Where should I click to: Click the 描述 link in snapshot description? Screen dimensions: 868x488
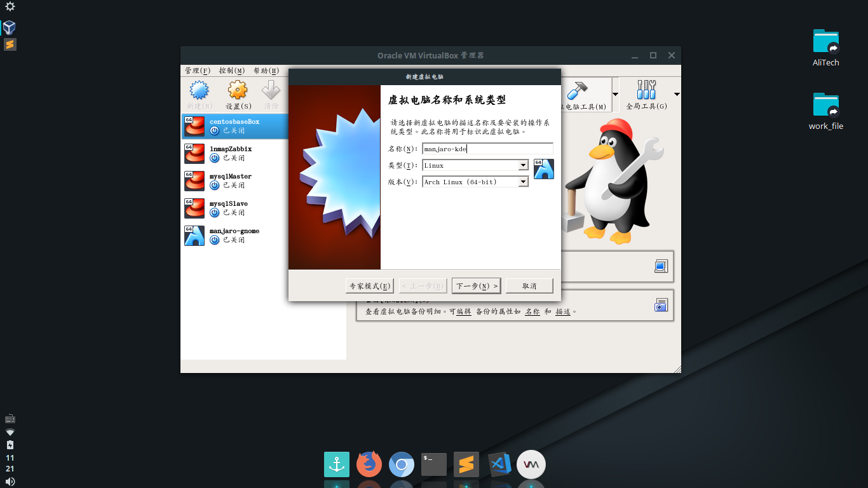click(563, 312)
